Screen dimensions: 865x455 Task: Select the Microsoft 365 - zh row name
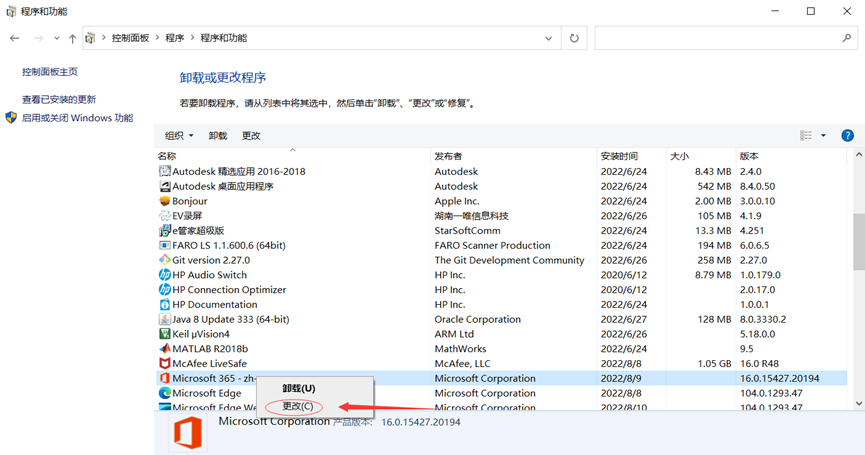pos(213,378)
